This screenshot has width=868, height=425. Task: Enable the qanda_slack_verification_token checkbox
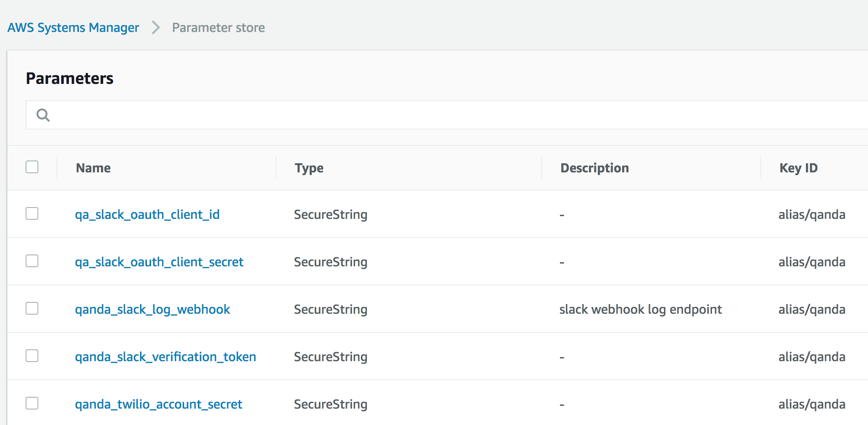point(32,356)
